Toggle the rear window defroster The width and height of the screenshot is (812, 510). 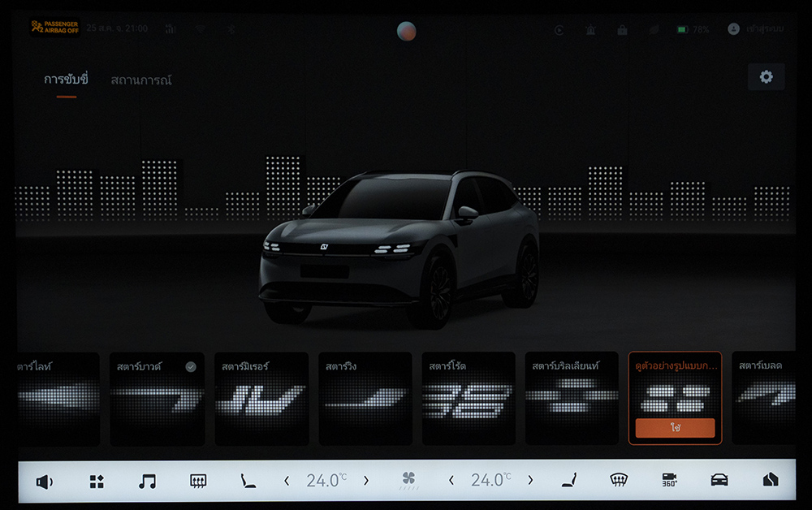tap(197, 482)
